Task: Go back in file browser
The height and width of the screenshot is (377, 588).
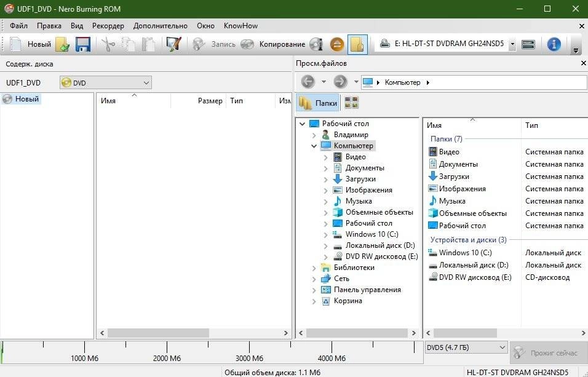Action: click(x=308, y=82)
